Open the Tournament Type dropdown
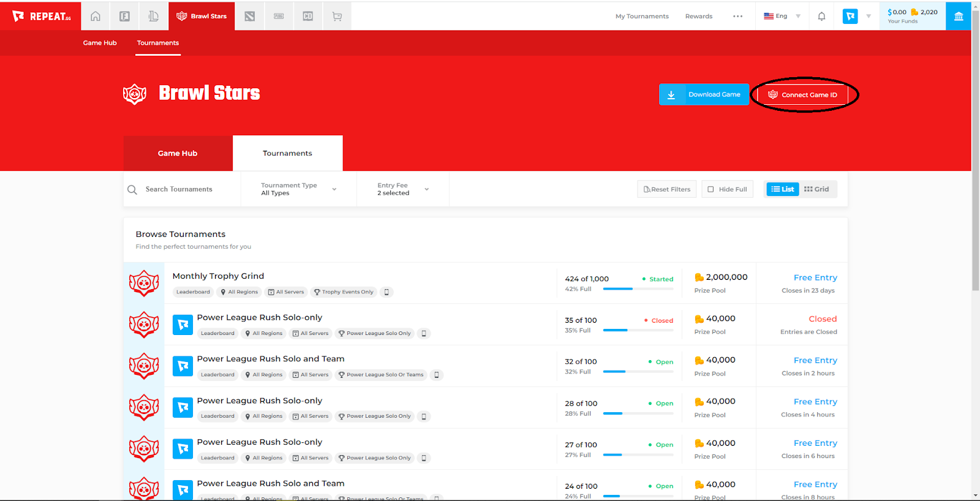Viewport: 980px width, 501px height. (x=299, y=189)
